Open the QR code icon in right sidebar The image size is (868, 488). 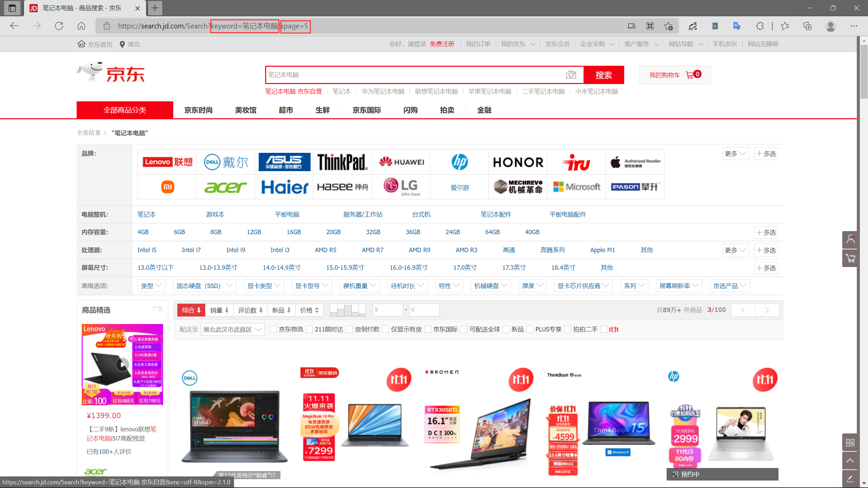[850, 443]
